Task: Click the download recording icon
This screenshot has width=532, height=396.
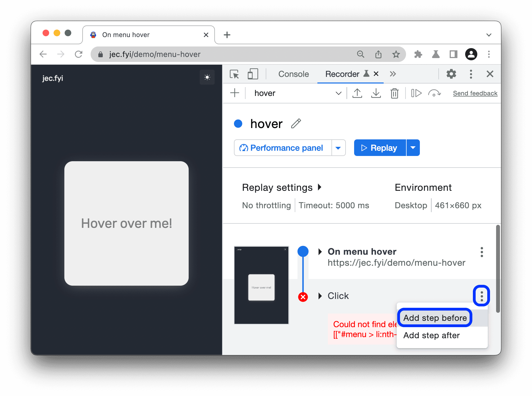Action: [376, 93]
